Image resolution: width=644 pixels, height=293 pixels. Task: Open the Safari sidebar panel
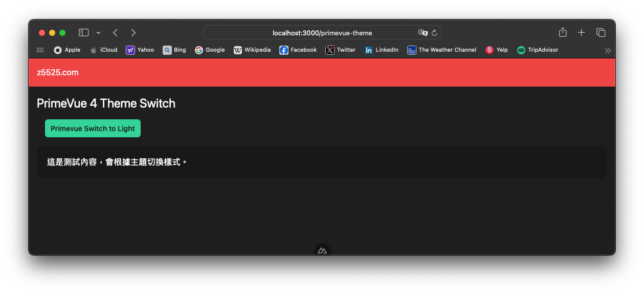tap(83, 33)
